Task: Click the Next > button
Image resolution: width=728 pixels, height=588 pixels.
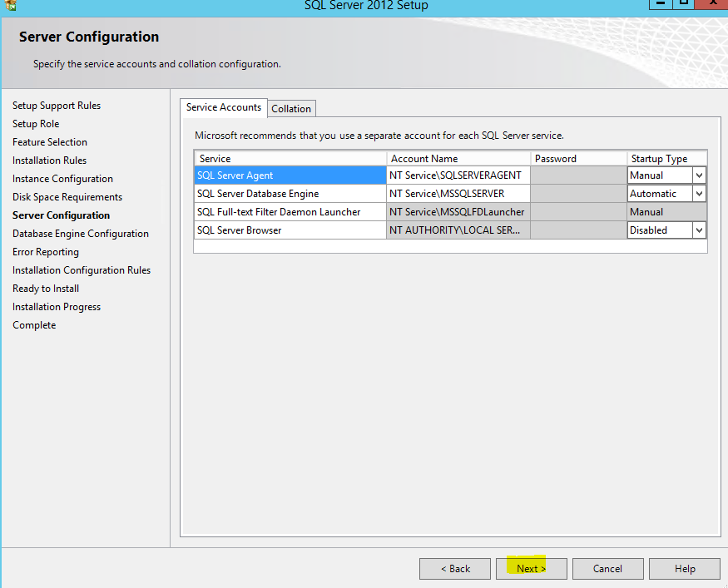Action: (531, 569)
